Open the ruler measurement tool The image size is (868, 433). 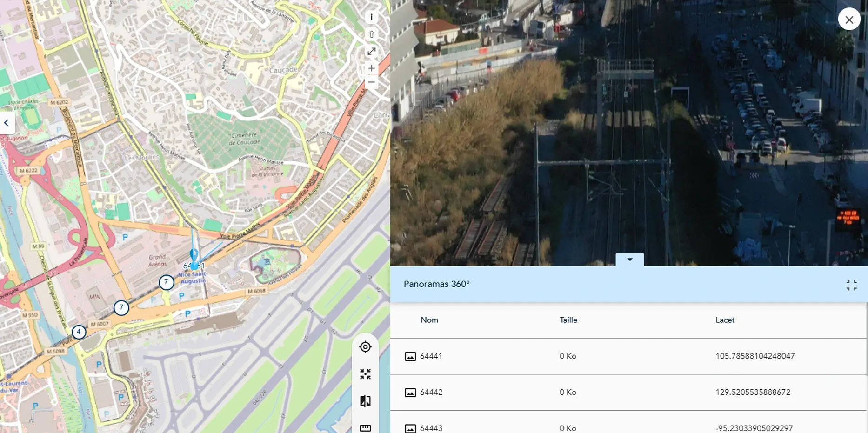point(365,427)
